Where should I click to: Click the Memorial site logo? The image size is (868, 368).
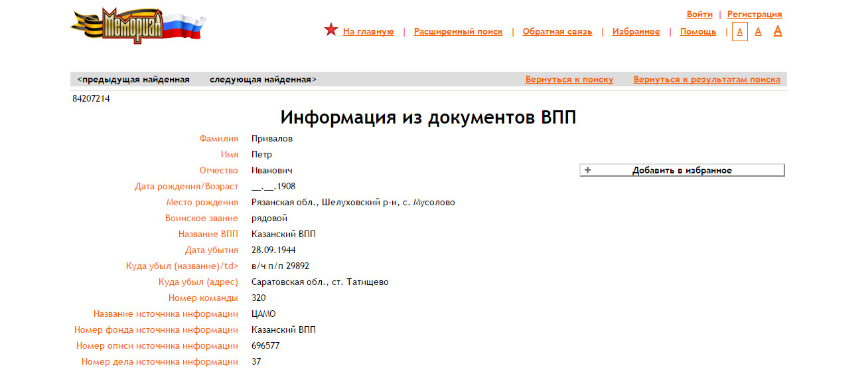138,26
